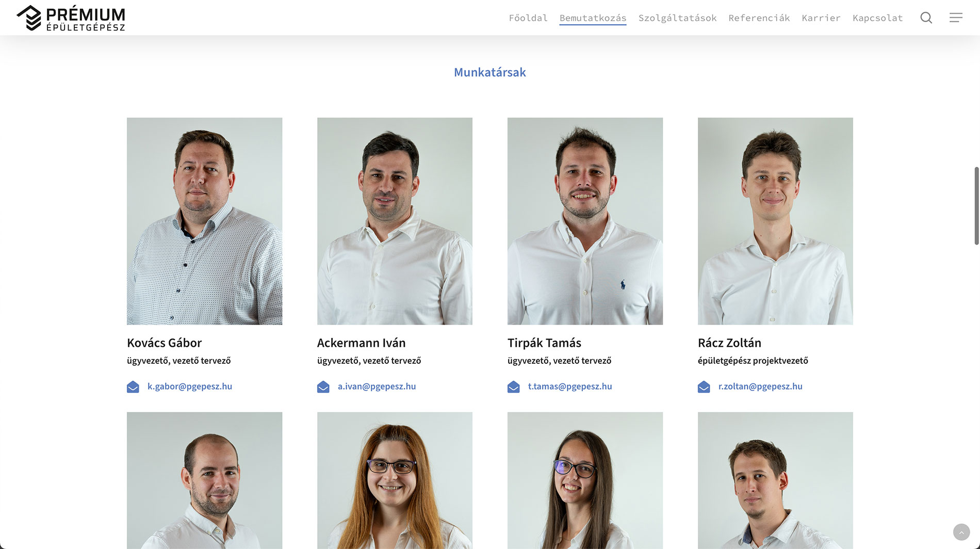Click the Prémium Épületgépész logo

[71, 18]
